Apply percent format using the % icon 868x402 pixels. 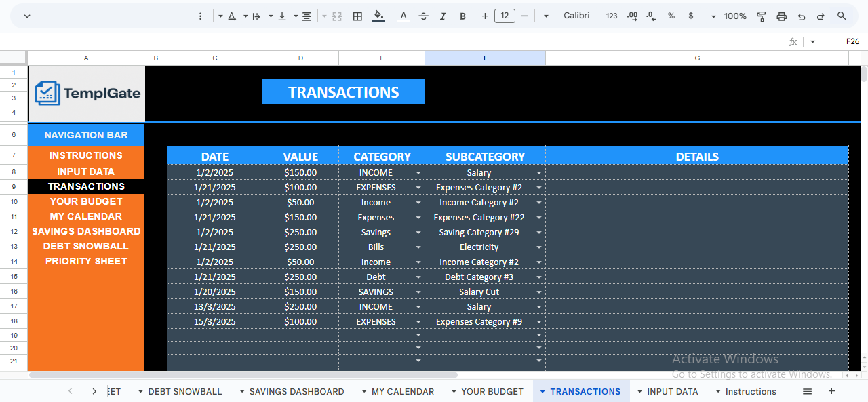[671, 16]
